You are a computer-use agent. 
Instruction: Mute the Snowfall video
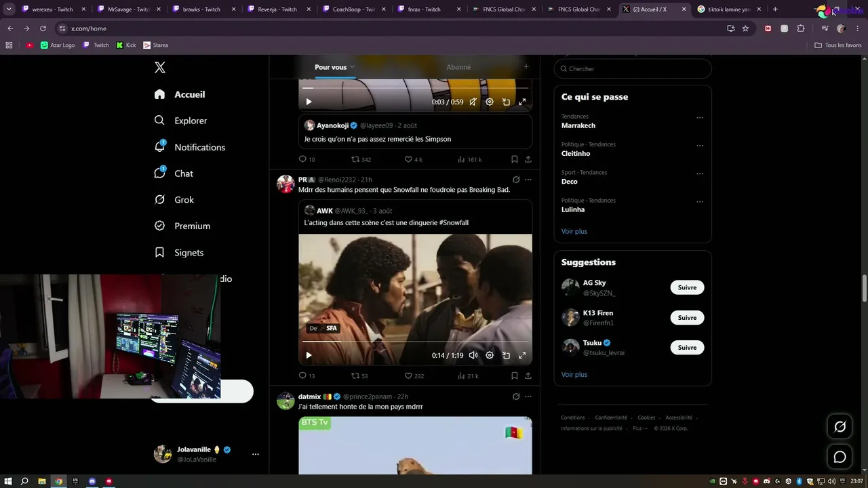click(473, 355)
